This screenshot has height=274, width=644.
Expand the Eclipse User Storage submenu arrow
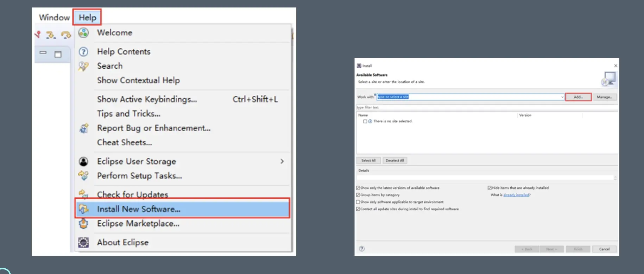click(x=282, y=161)
